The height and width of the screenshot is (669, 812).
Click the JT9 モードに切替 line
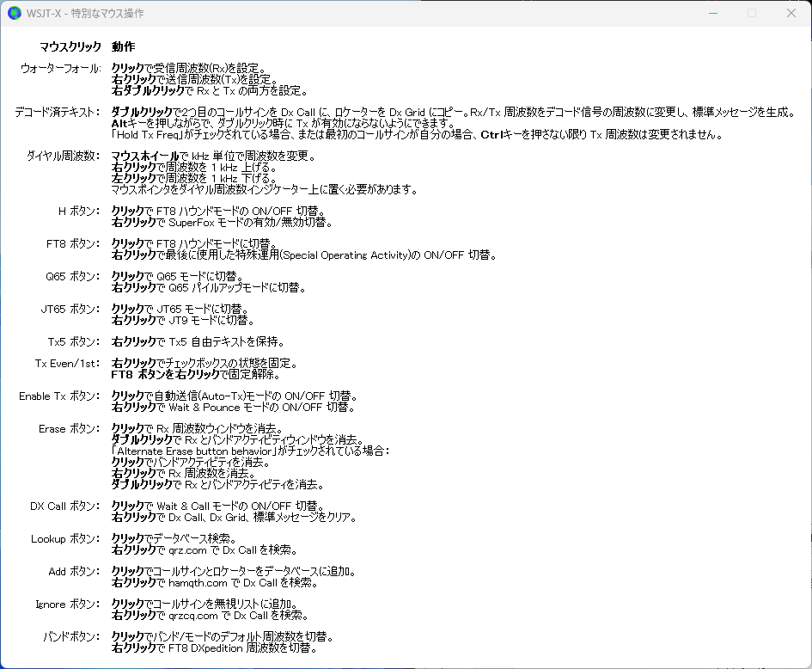[x=183, y=320]
